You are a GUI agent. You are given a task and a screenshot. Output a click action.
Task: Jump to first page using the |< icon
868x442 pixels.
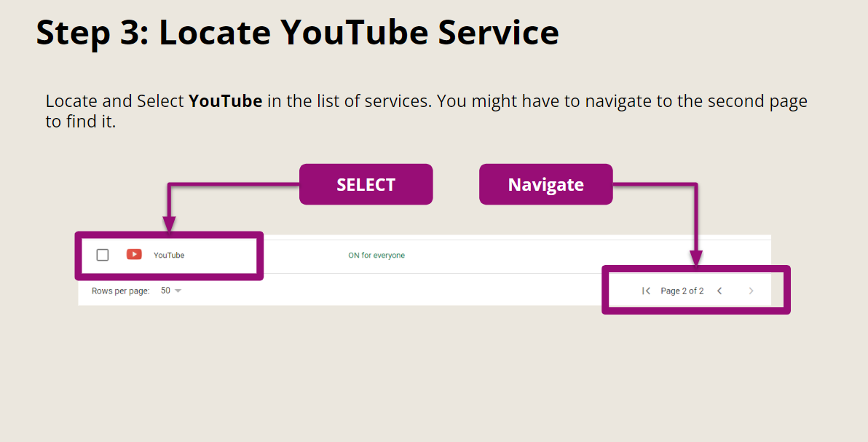click(646, 291)
